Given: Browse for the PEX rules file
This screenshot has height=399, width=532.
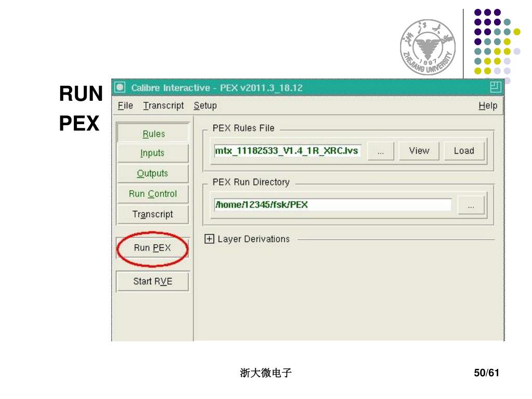Looking at the screenshot, I should click(x=381, y=151).
